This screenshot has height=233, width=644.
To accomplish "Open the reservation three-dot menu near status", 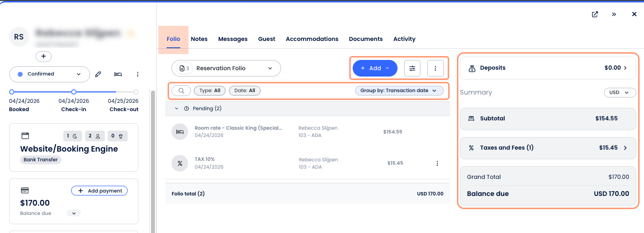I will pos(137,74).
